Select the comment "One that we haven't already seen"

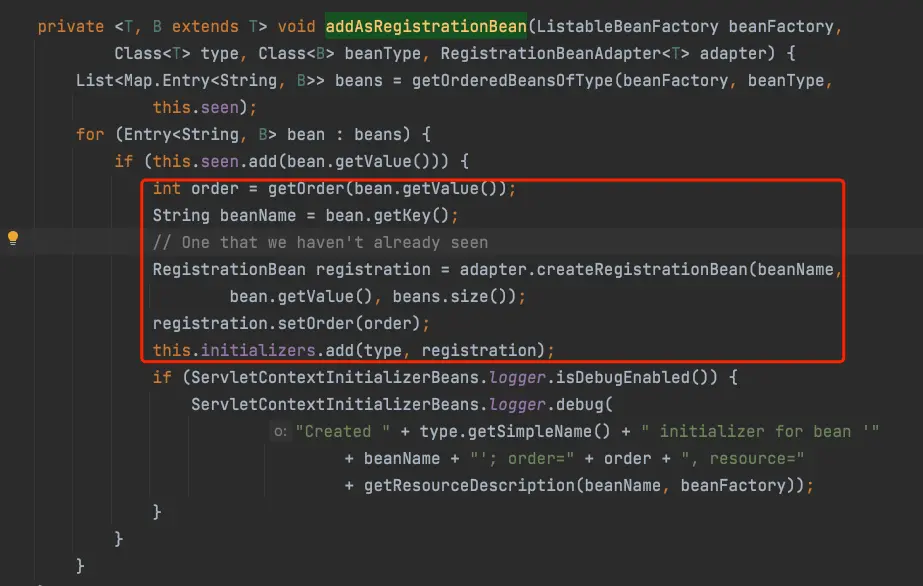[x=320, y=242]
